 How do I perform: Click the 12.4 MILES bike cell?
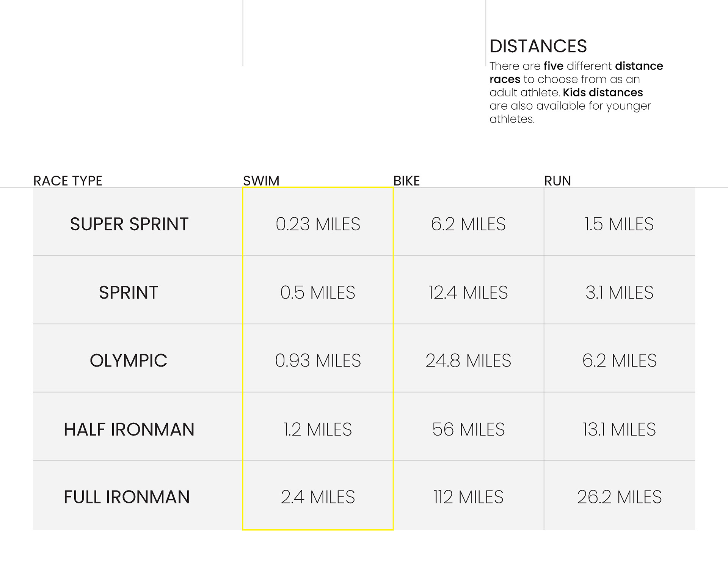[468, 293]
